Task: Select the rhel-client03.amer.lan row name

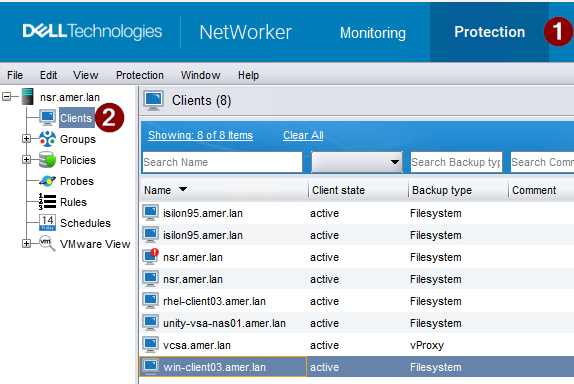Action: pyautogui.click(x=214, y=301)
